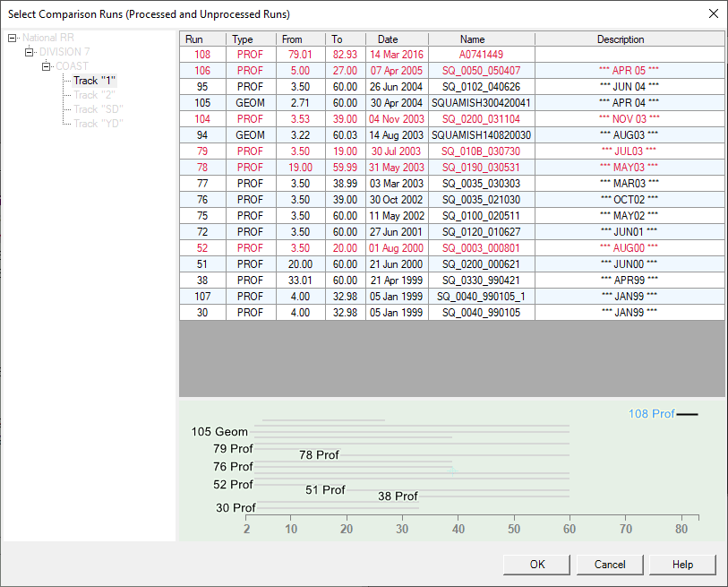This screenshot has height=587, width=728.
Task: Collapse the National RR tree node
Action: [x=13, y=38]
